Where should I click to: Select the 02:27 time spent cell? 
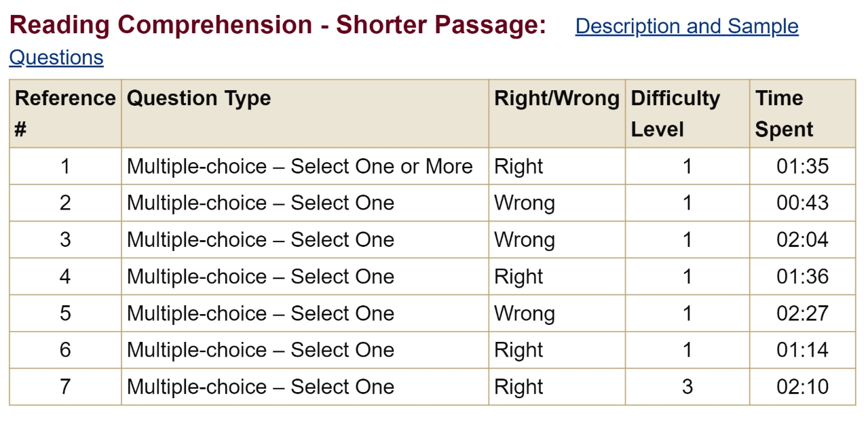click(802, 313)
